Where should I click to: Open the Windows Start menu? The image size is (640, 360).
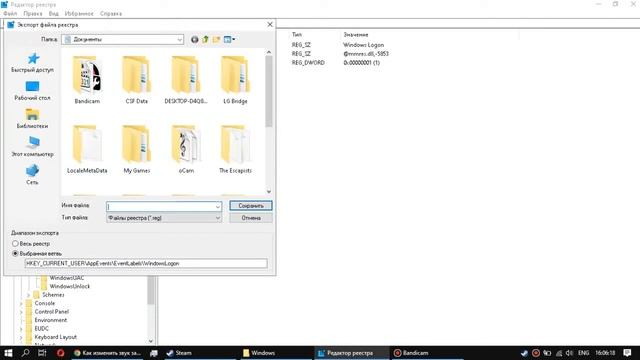pos(8,353)
